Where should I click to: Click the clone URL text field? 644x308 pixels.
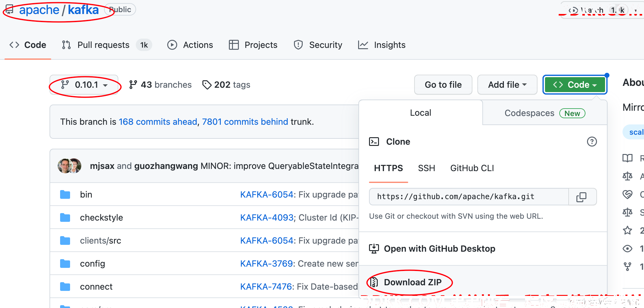(469, 197)
